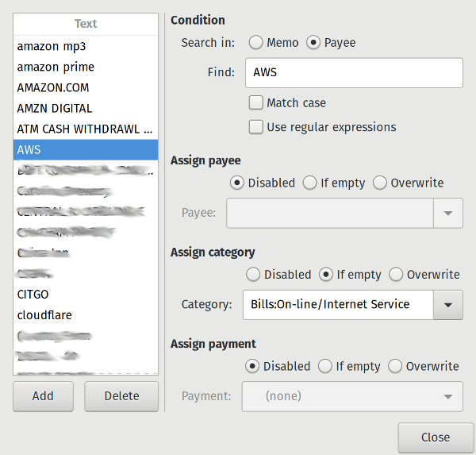This screenshot has height=455, width=476.
Task: Select the cloudflare rule in list
Action: (x=44, y=314)
